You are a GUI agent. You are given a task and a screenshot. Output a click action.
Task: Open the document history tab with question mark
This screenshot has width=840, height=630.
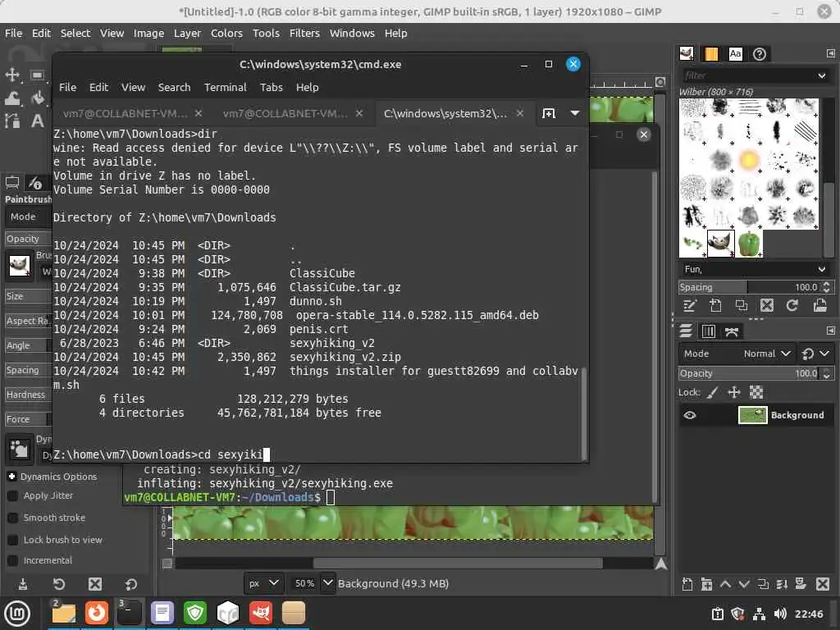click(759, 53)
